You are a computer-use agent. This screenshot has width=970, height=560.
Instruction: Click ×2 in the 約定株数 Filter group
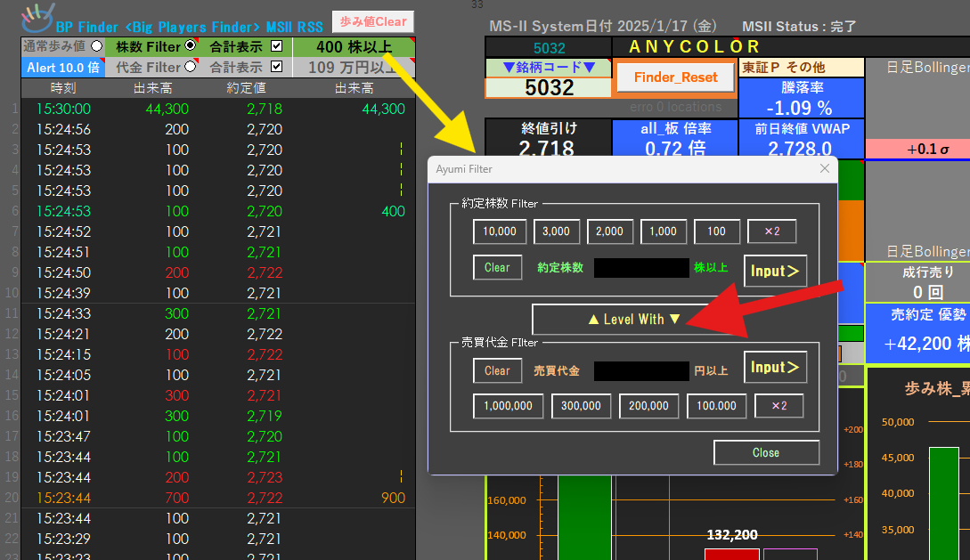pos(771,231)
